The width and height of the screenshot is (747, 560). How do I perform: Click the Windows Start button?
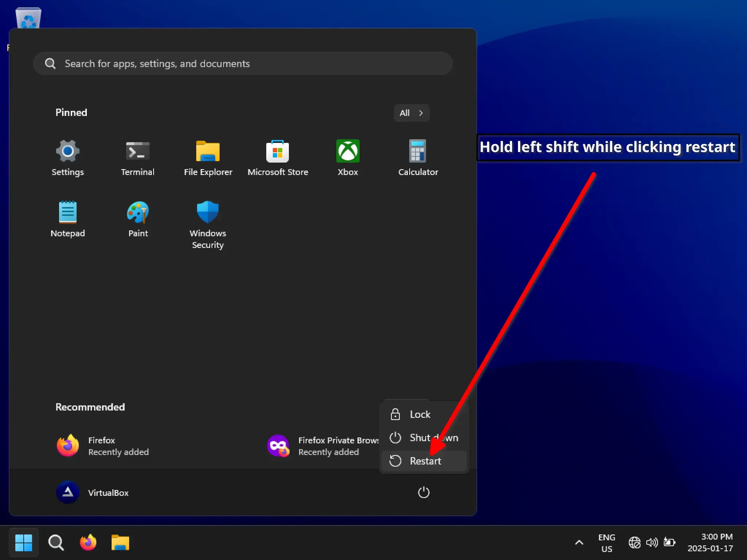click(x=24, y=542)
